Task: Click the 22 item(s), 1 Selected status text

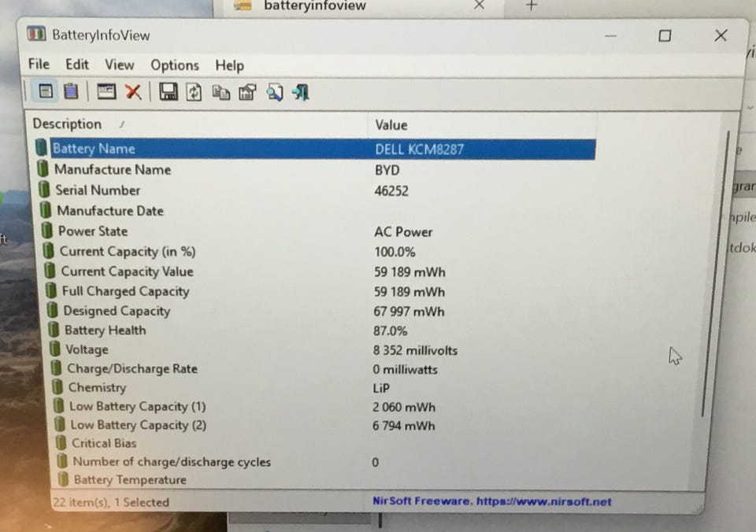Action: point(111,502)
